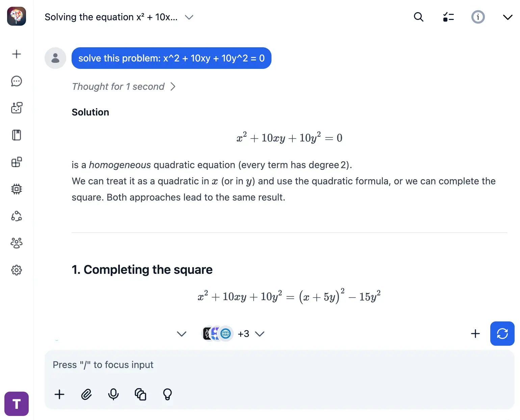Click the new chat plus icon in sidebar

17,54
